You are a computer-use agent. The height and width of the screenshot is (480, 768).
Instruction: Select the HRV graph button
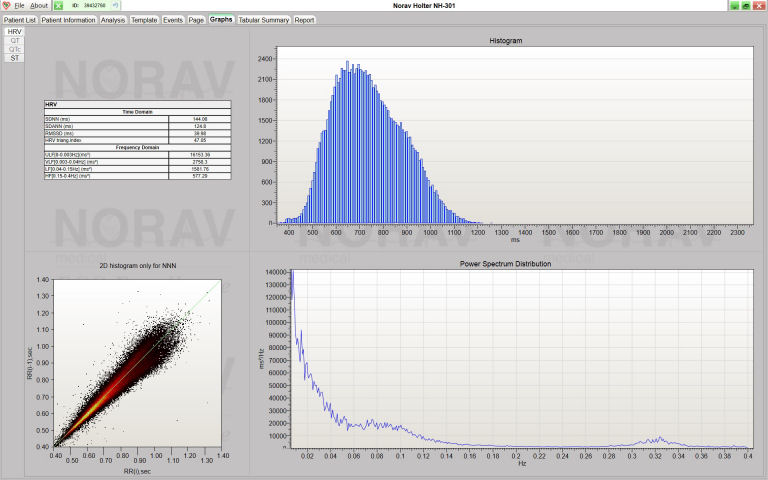(14, 32)
